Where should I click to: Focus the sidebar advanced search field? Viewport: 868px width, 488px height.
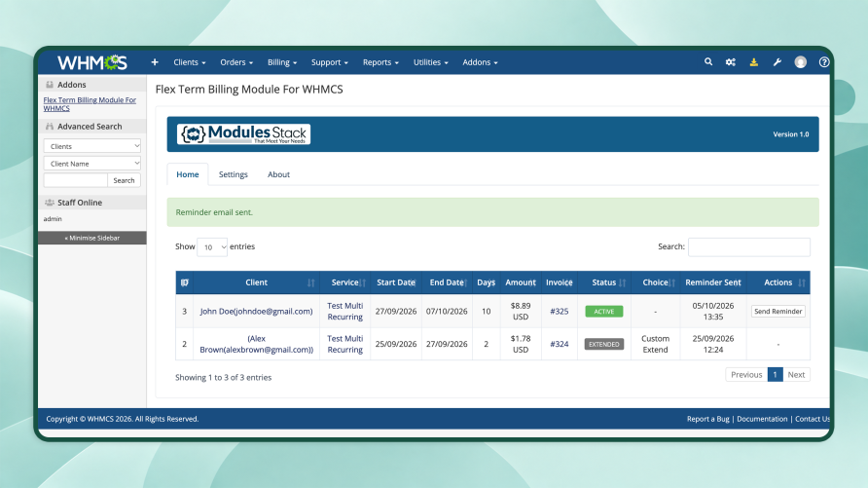point(75,180)
